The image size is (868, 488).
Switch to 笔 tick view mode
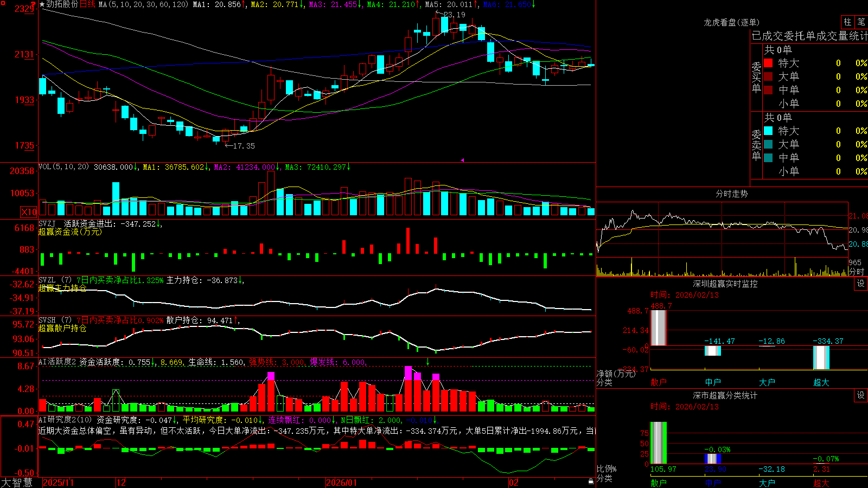[861, 22]
